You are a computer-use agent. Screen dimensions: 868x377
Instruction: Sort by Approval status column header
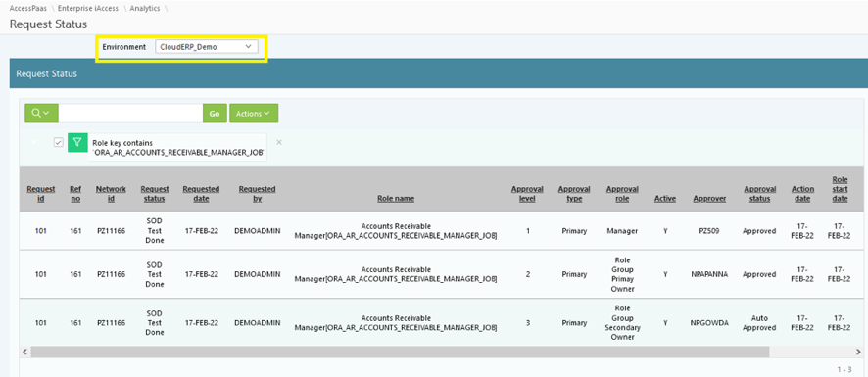point(759,194)
